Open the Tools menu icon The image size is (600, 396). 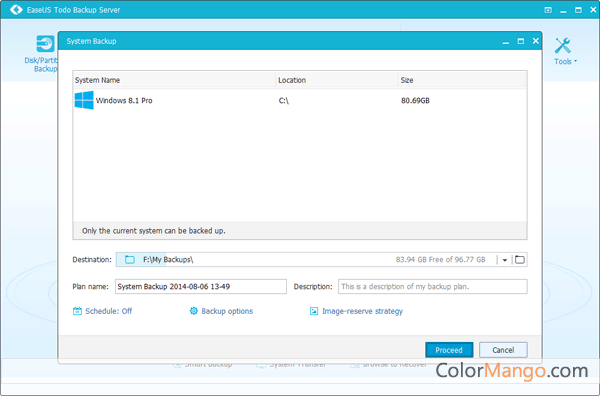563,46
